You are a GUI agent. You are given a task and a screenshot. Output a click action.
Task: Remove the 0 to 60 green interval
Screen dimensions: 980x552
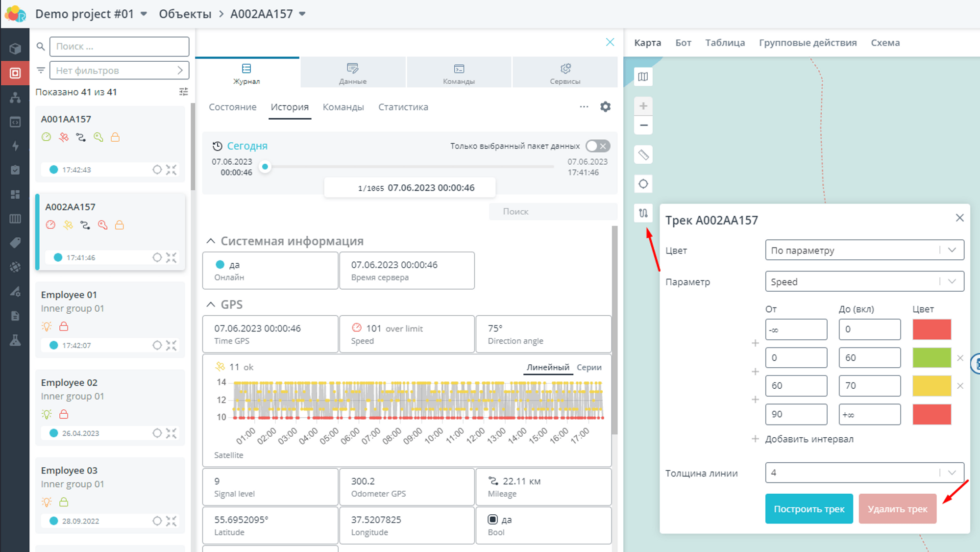960,358
